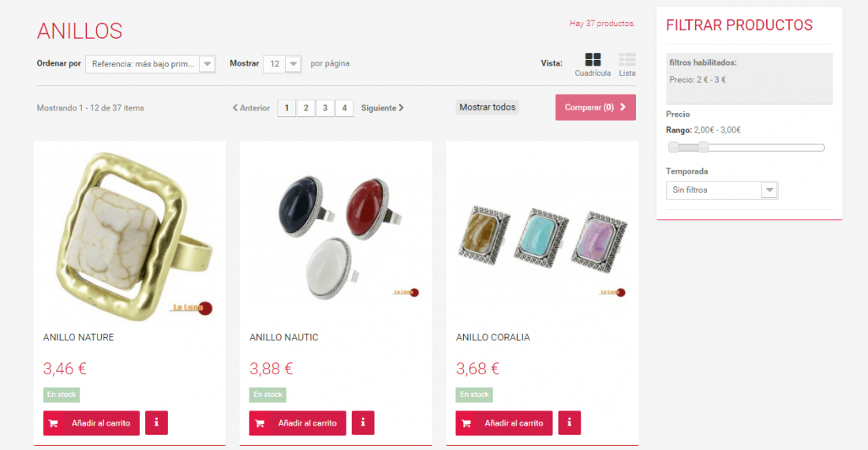Click the left price range slider handle
This screenshot has width=868, height=450.
[x=673, y=147]
